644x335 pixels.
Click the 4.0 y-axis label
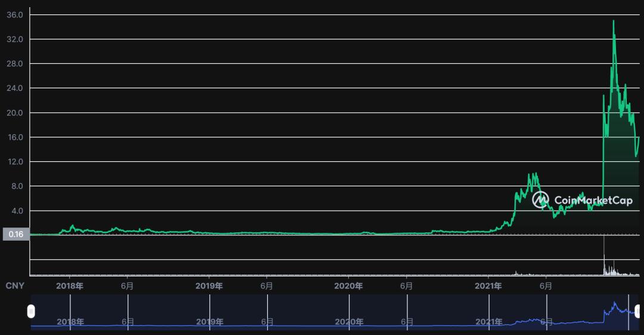click(x=17, y=211)
